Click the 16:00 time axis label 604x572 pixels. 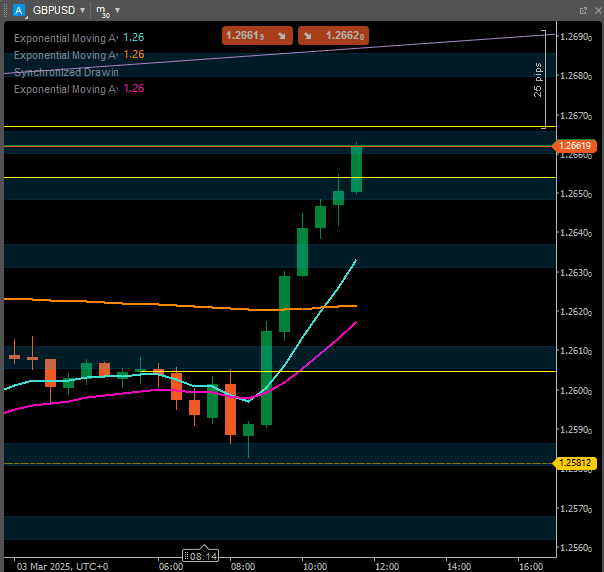pyautogui.click(x=531, y=567)
